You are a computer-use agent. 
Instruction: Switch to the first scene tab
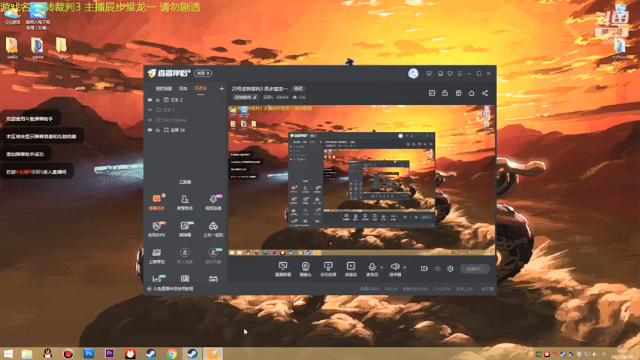point(164,89)
